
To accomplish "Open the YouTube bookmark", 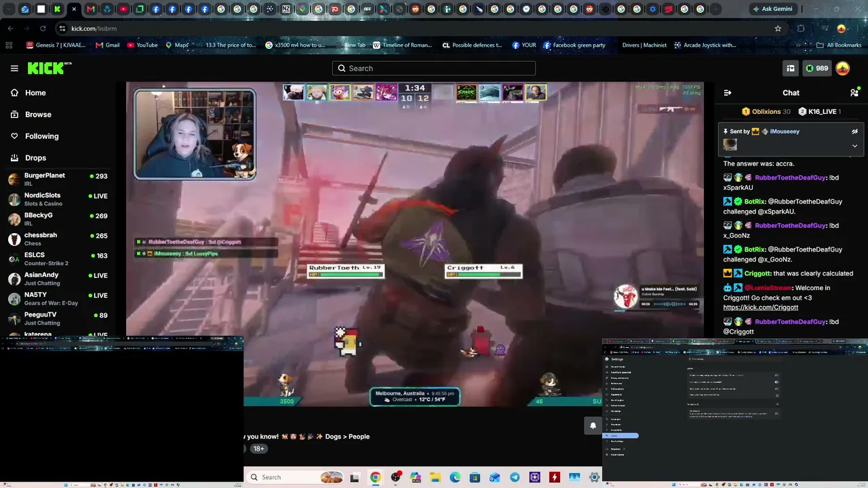I will [x=142, y=45].
